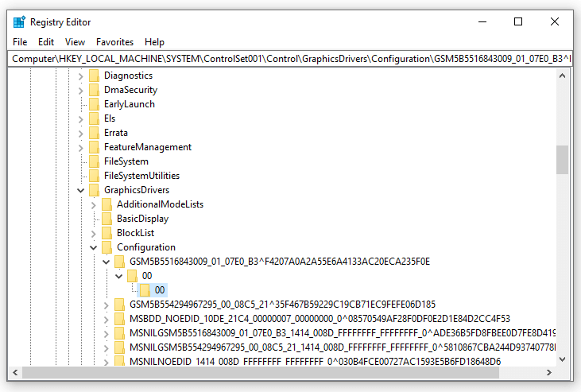This screenshot has width=581, height=392.
Task: Expand the Errata key
Action: (80, 133)
